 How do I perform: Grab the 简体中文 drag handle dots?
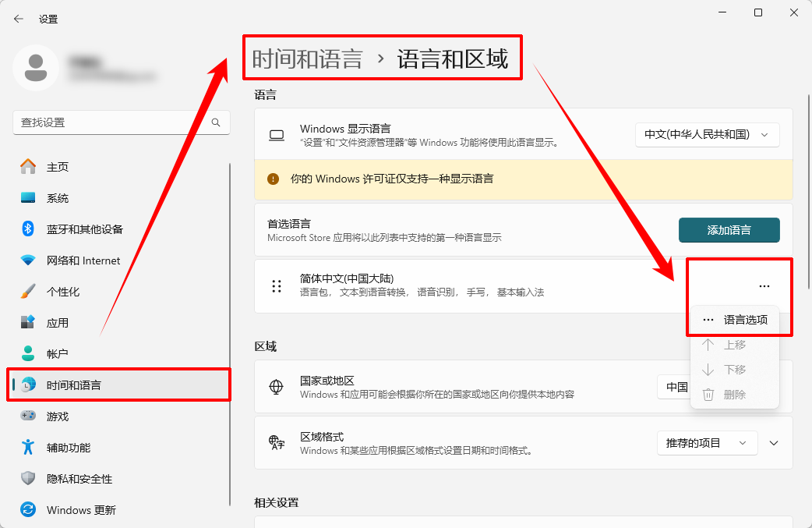click(277, 286)
